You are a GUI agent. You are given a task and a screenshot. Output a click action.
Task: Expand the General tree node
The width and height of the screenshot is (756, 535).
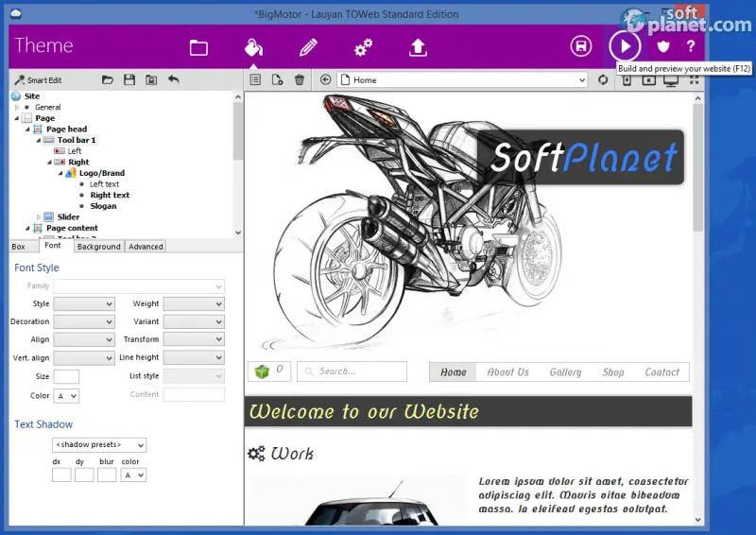pyautogui.click(x=17, y=107)
